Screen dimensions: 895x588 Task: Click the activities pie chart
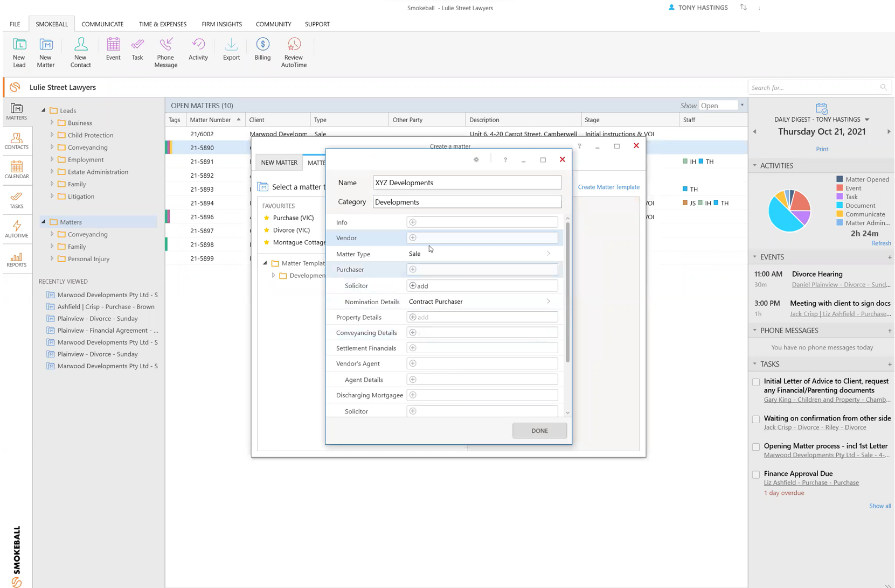pyautogui.click(x=789, y=211)
